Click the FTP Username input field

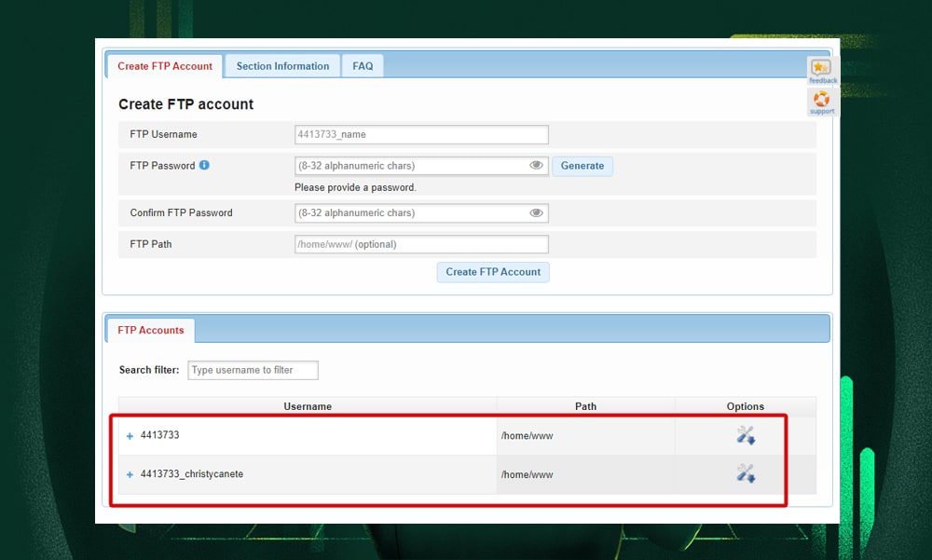[421, 133]
